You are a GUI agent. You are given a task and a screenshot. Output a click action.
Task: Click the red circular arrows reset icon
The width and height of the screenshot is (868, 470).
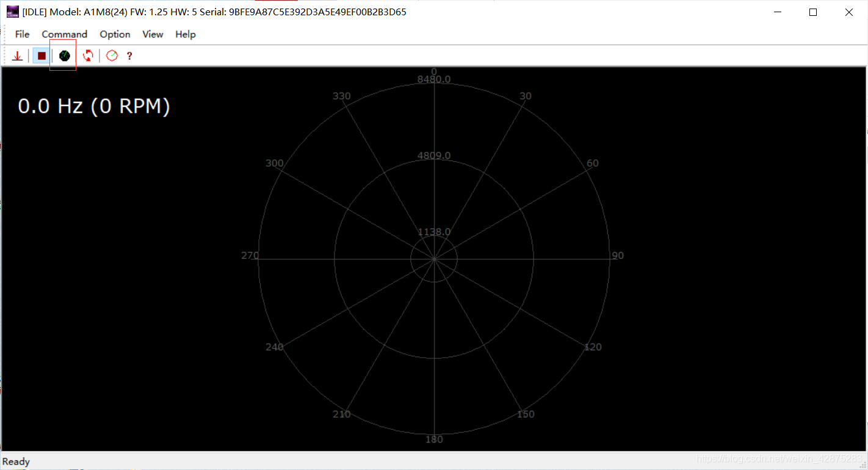pos(89,56)
